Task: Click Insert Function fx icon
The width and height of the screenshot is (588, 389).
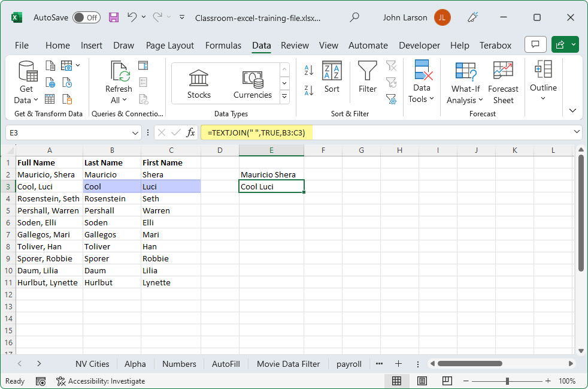Action: pos(190,132)
